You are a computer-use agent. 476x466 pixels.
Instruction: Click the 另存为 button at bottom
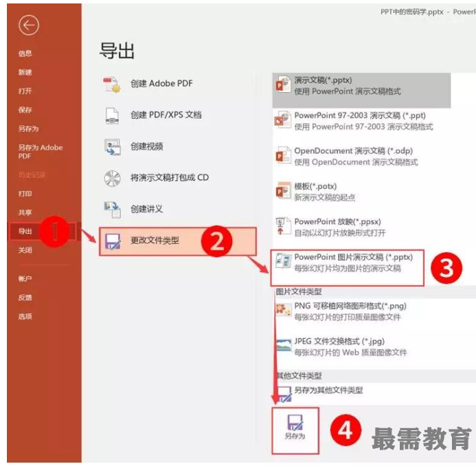295,431
